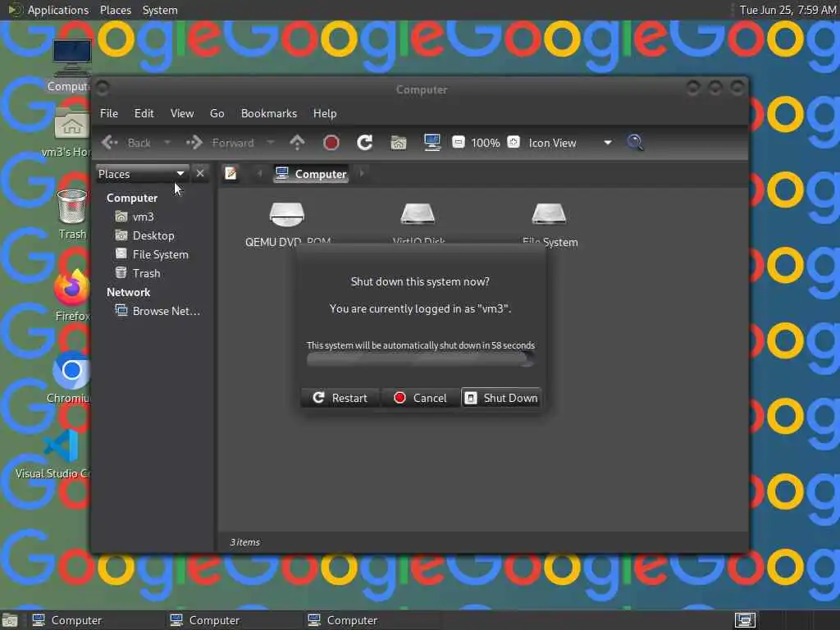Click the Forward arrow icon in toolbar
The image size is (840, 630).
194,143
